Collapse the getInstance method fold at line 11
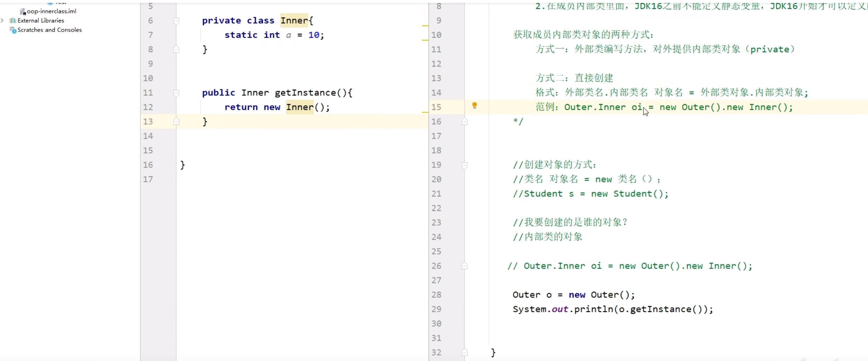 click(176, 93)
